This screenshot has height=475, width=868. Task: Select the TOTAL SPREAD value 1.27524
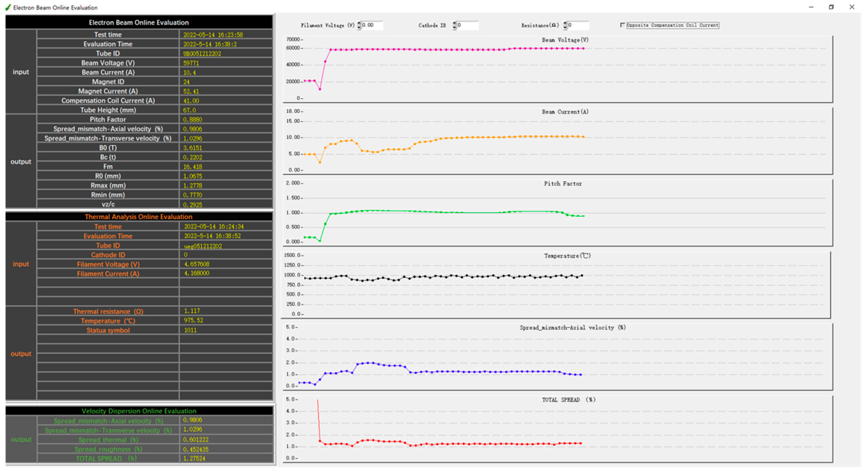pyautogui.click(x=194, y=459)
